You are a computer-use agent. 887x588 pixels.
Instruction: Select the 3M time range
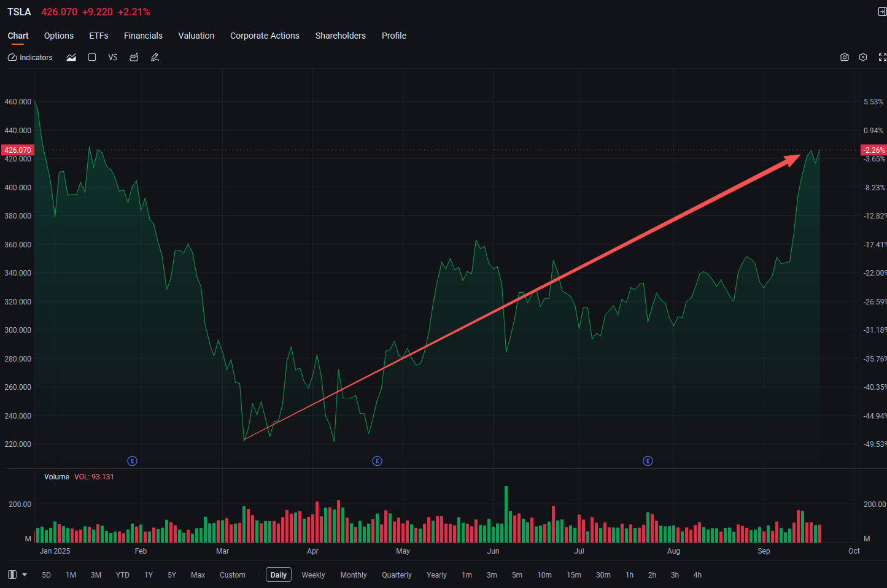pos(96,575)
